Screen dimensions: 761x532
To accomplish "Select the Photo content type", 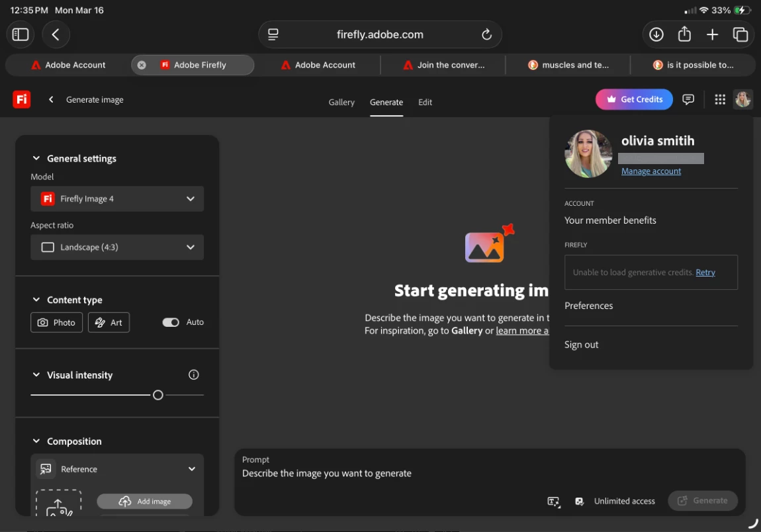I will click(56, 322).
